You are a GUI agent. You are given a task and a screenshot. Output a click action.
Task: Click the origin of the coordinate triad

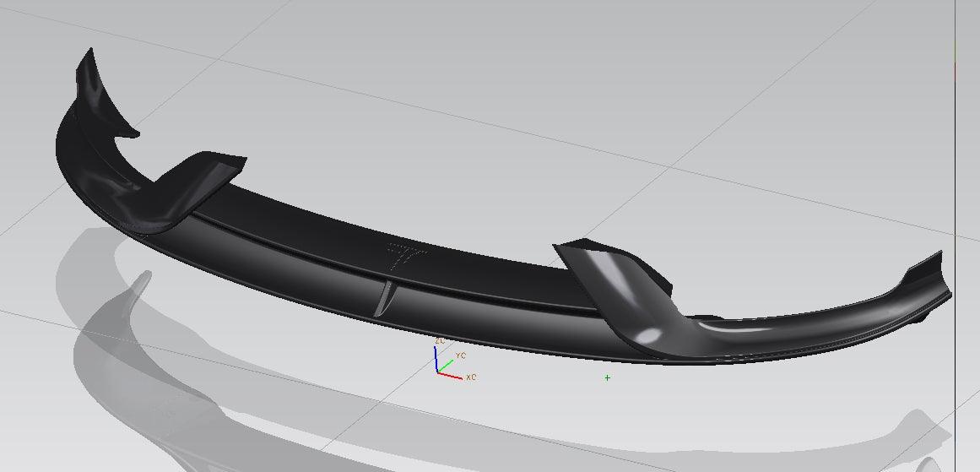[438, 372]
